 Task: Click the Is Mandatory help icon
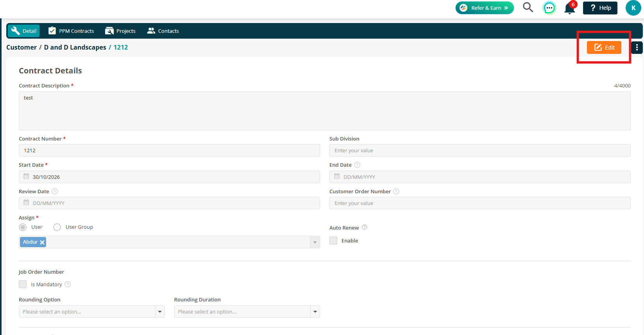68,284
